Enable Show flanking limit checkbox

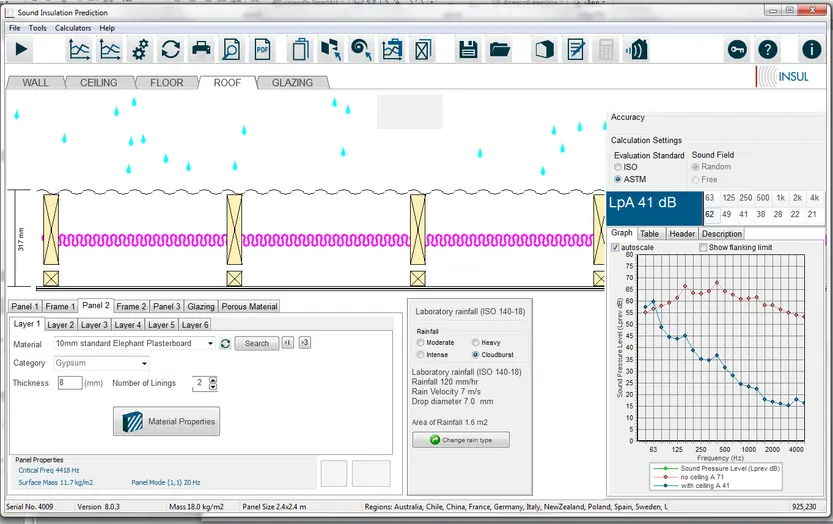(x=703, y=247)
